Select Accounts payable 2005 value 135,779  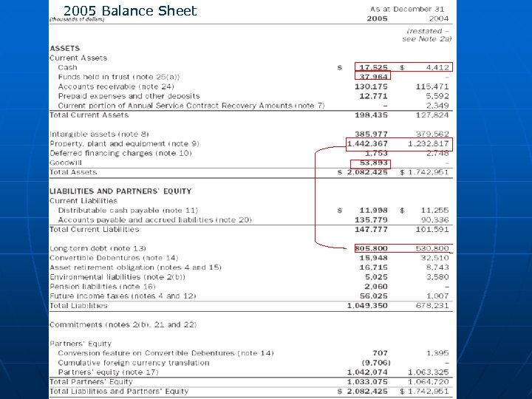[371, 220]
